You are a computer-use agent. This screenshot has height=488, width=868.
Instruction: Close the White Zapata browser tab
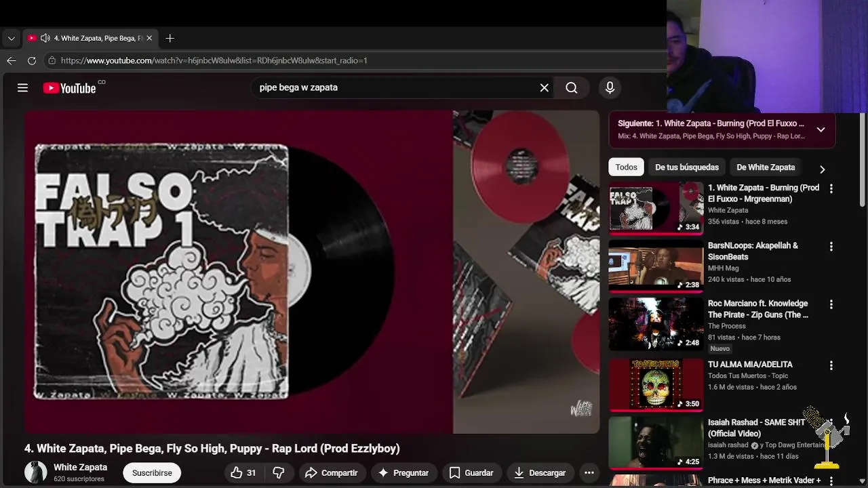(149, 39)
